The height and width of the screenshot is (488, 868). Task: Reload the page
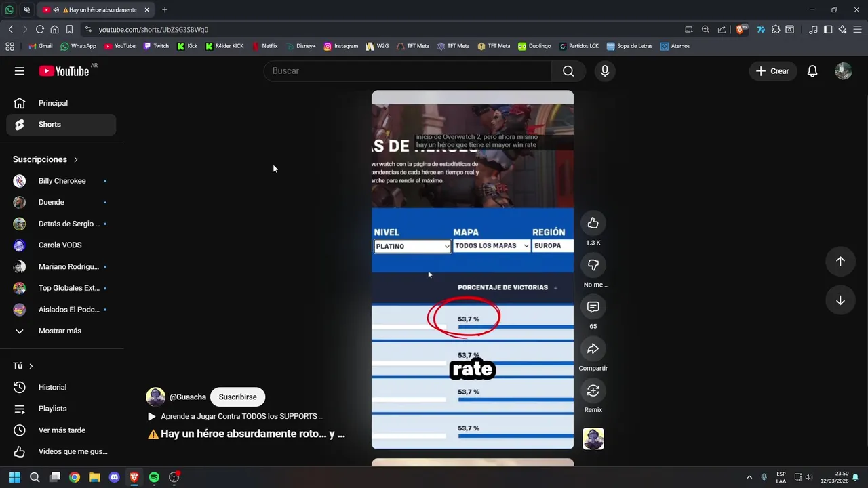tap(40, 30)
